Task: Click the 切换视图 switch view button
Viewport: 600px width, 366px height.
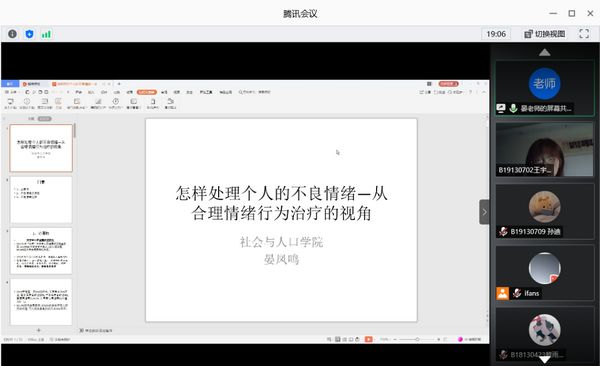Action: point(545,34)
